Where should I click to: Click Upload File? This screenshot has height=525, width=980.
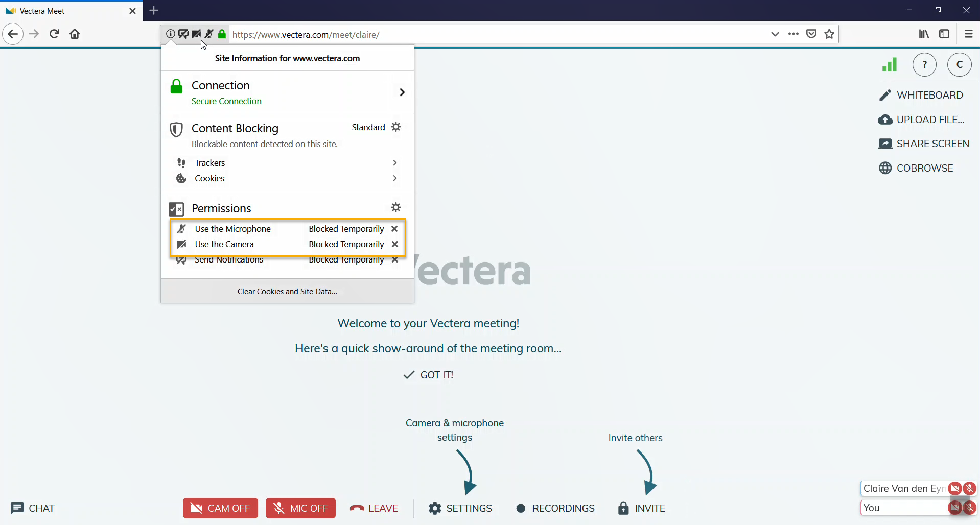pyautogui.click(x=921, y=120)
